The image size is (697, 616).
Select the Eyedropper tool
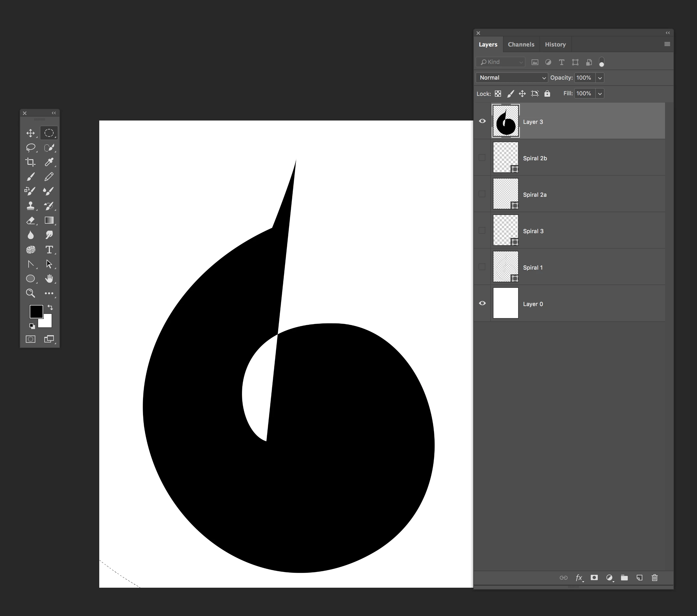49,162
